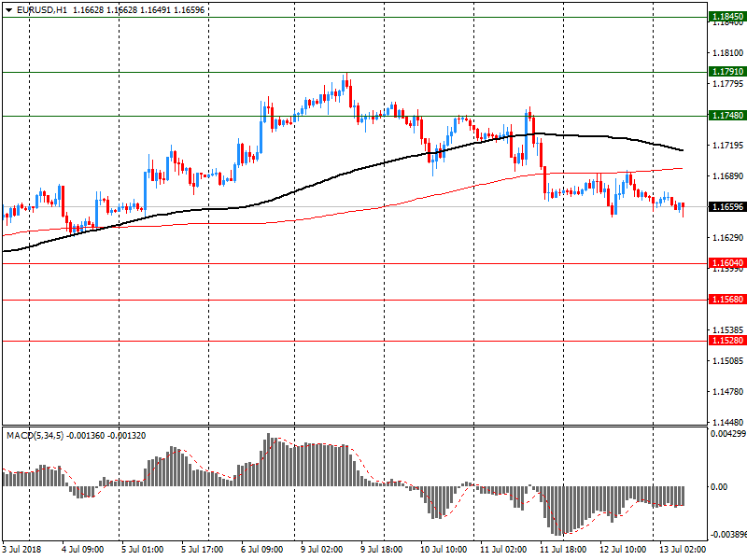Click the 9 Jul 02:00 time label

click(x=319, y=550)
